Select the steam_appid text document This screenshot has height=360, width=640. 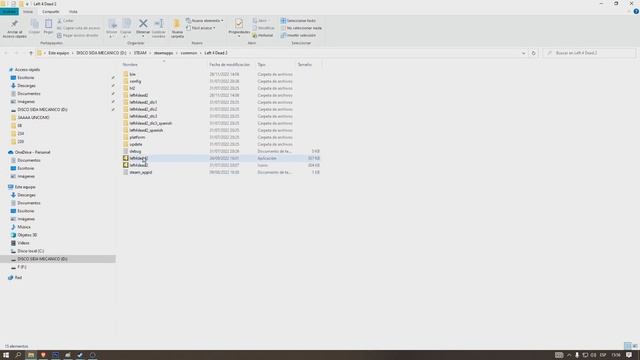[140, 172]
